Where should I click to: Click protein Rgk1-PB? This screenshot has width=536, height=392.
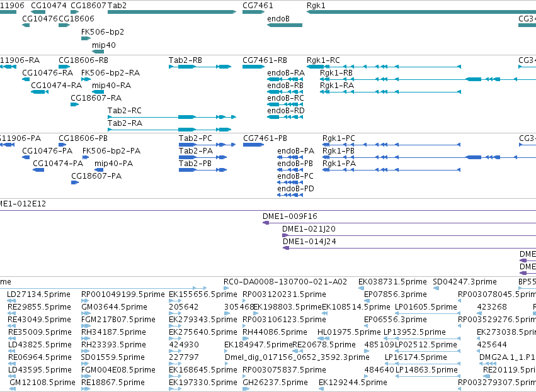point(429,157)
